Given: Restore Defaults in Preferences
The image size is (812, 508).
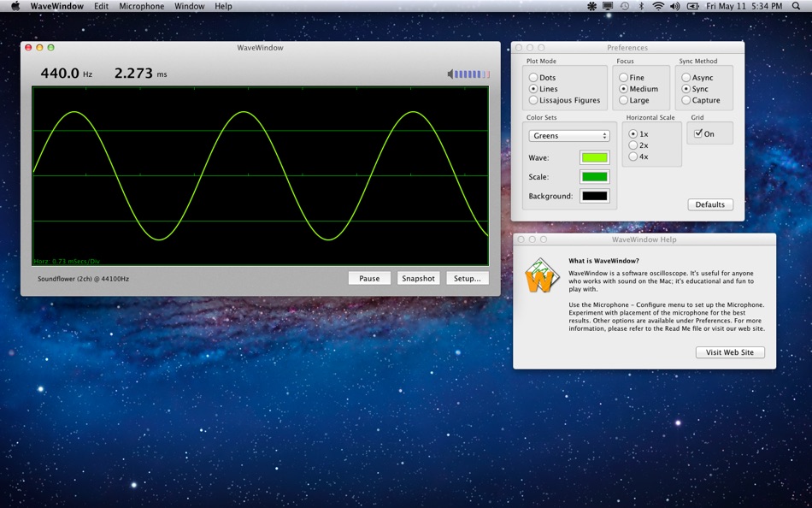Looking at the screenshot, I should point(710,204).
